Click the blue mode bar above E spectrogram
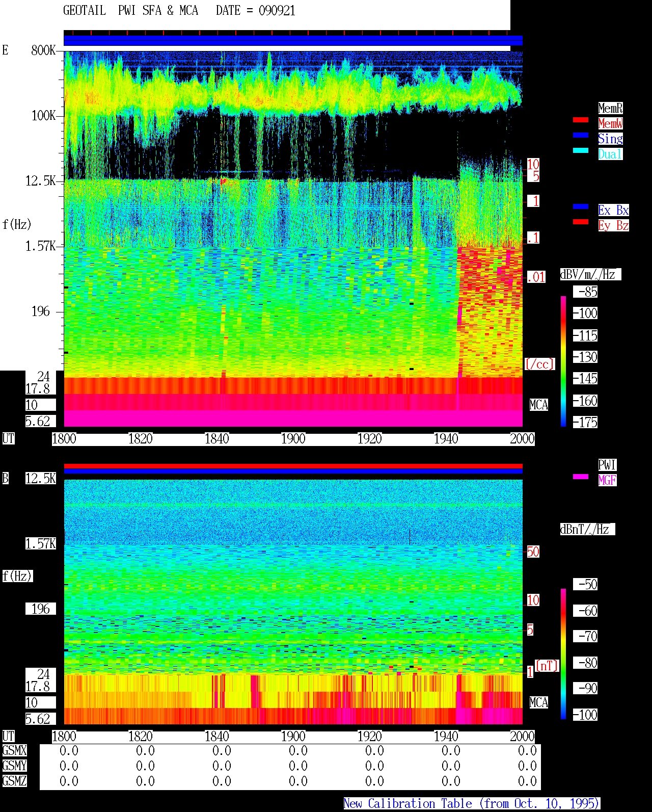This screenshot has height=812, width=652. pyautogui.click(x=293, y=41)
